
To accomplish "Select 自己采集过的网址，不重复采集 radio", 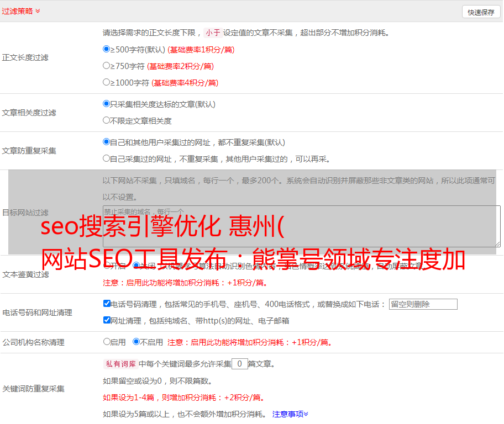I will (106, 158).
